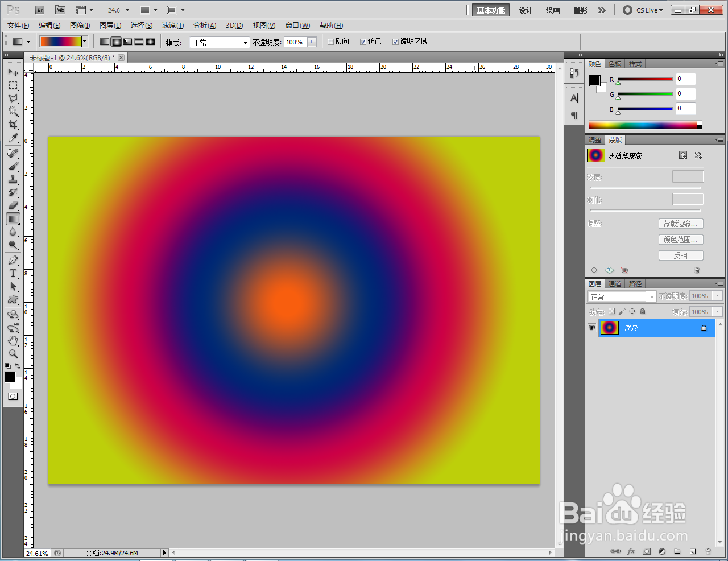Select the Horizontal Type tool

13,273
